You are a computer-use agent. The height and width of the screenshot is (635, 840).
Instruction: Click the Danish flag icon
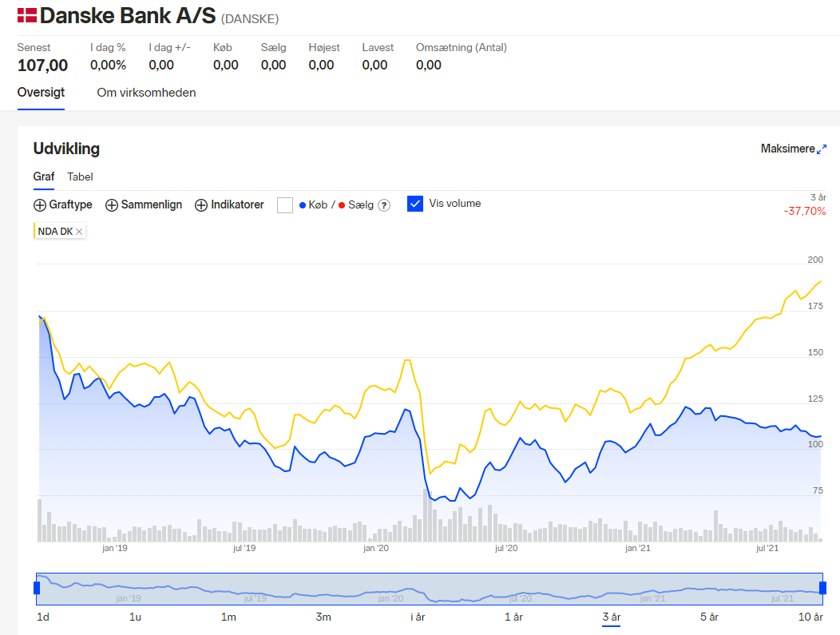coord(27,15)
